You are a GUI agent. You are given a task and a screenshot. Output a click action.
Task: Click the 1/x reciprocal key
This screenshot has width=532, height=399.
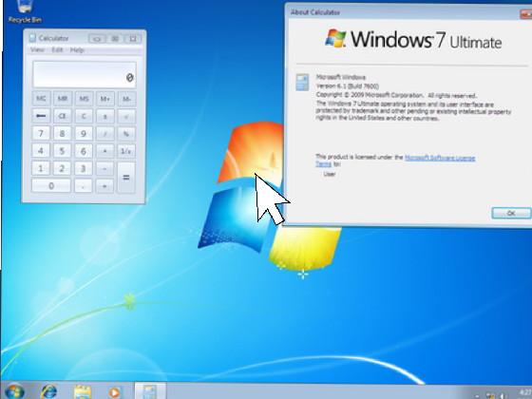[x=126, y=151]
